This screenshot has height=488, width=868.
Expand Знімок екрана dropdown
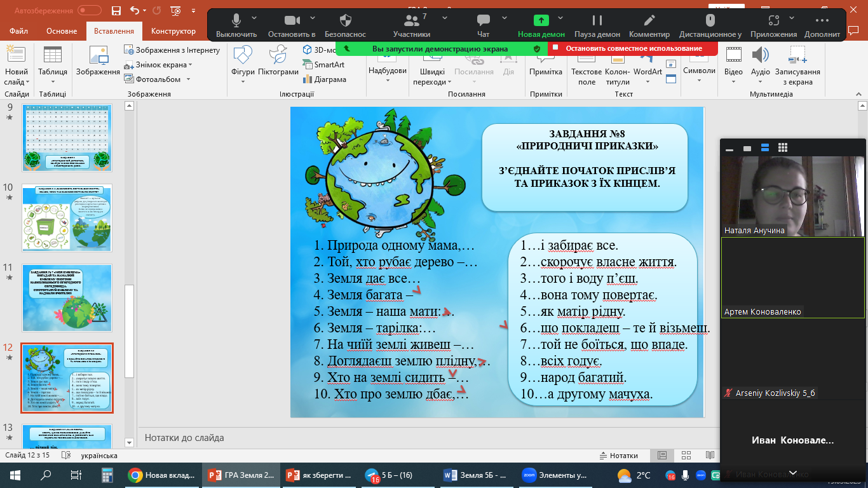190,65
